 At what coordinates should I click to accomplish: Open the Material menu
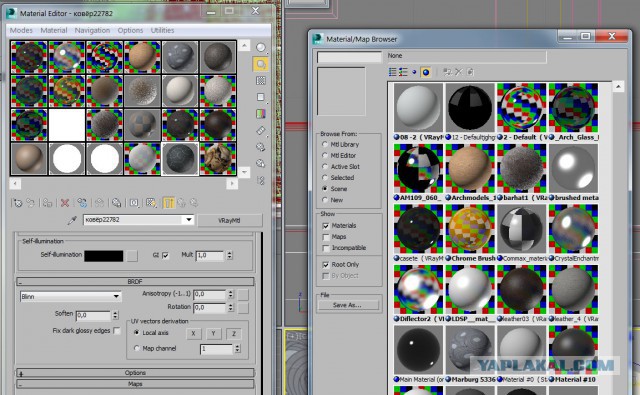tap(53, 30)
